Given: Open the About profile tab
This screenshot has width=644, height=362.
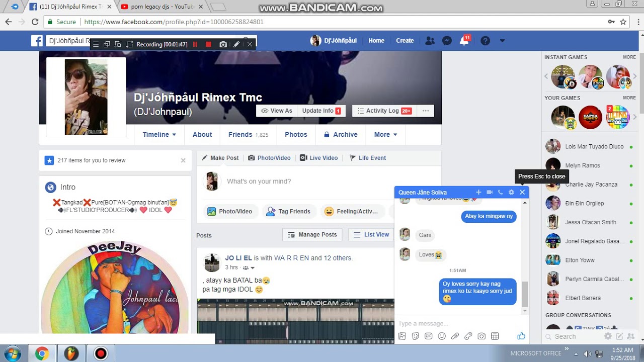Looking at the screenshot, I should tap(202, 135).
